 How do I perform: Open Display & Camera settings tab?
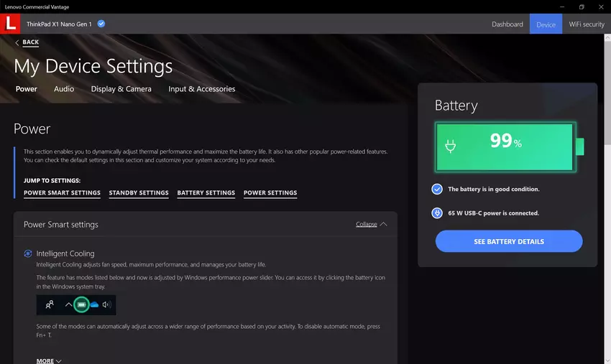tap(121, 89)
